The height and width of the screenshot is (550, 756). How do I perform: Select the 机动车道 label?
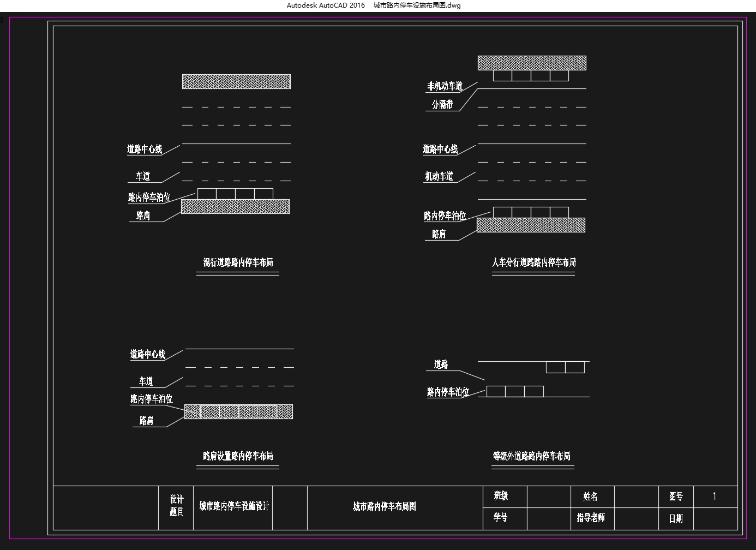[439, 176]
